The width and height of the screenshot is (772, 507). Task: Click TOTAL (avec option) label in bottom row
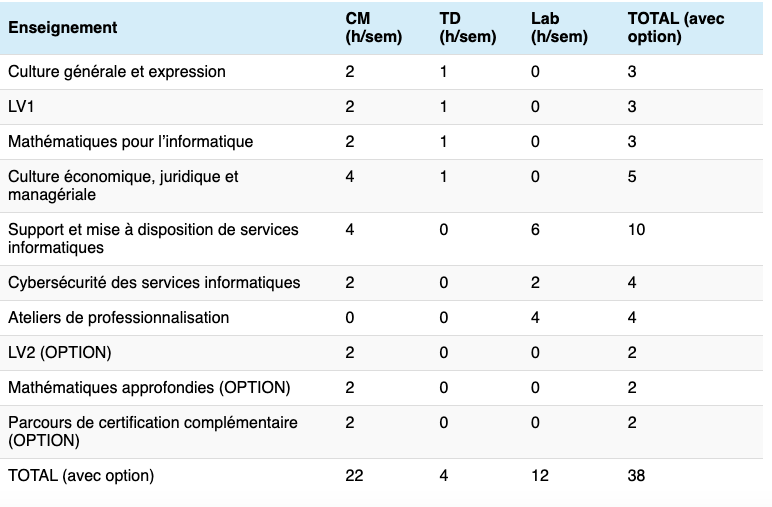(81, 476)
